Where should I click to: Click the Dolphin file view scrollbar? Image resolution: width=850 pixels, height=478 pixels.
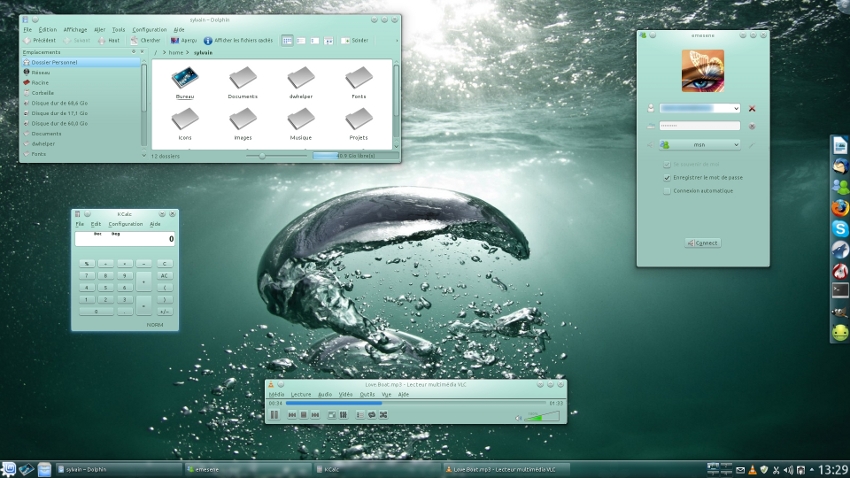pyautogui.click(x=396, y=89)
